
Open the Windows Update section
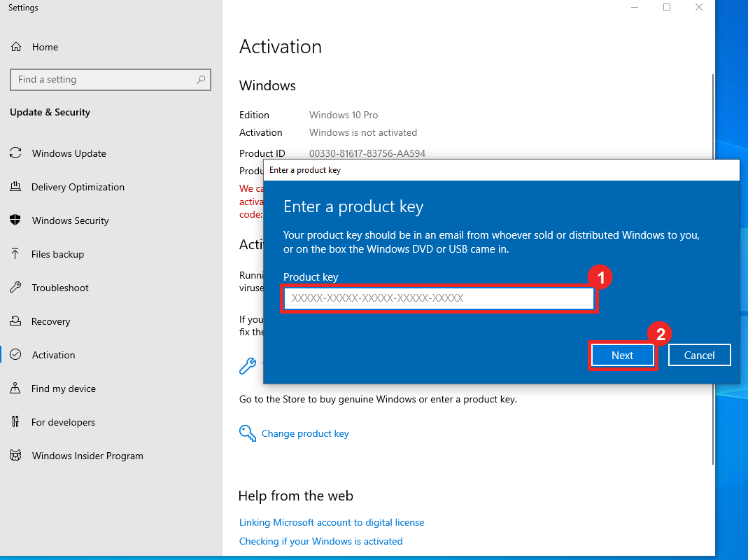[x=111, y=153]
